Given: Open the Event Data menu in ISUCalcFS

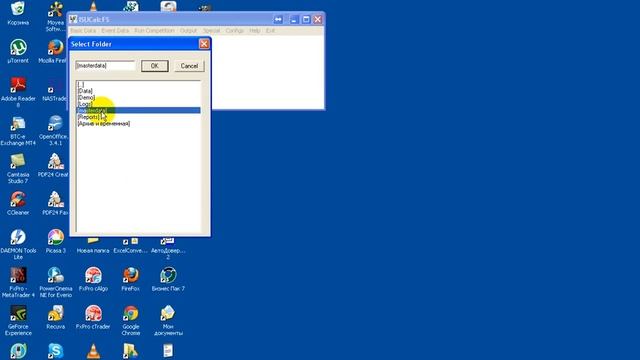Looking at the screenshot, I should point(115,31).
